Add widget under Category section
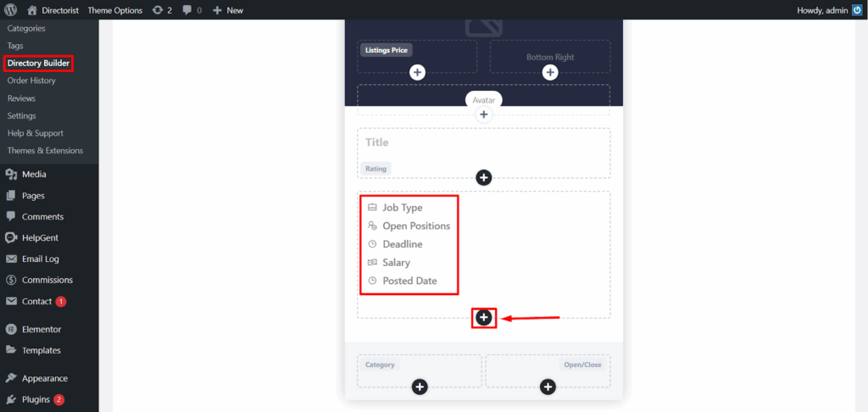This screenshot has height=412, width=868. 420,387
